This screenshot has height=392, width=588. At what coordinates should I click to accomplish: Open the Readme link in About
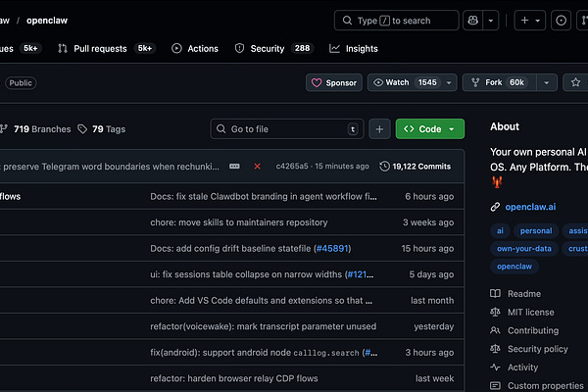[524, 294]
